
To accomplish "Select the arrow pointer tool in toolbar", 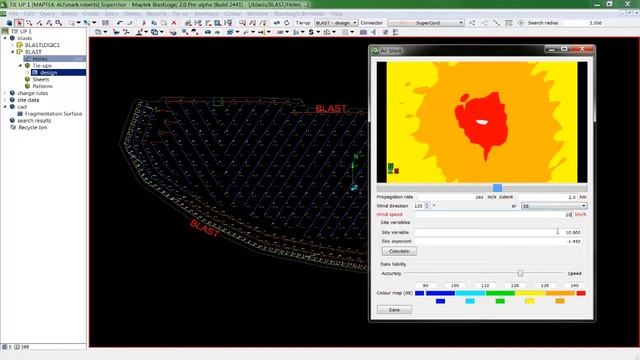I will pyautogui.click(x=19, y=23).
